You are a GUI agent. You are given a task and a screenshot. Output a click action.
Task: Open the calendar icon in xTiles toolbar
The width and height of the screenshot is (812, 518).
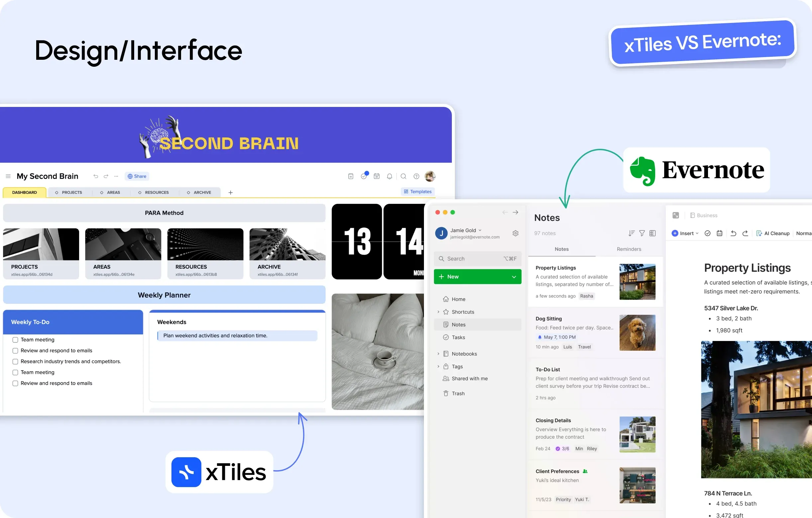click(377, 176)
